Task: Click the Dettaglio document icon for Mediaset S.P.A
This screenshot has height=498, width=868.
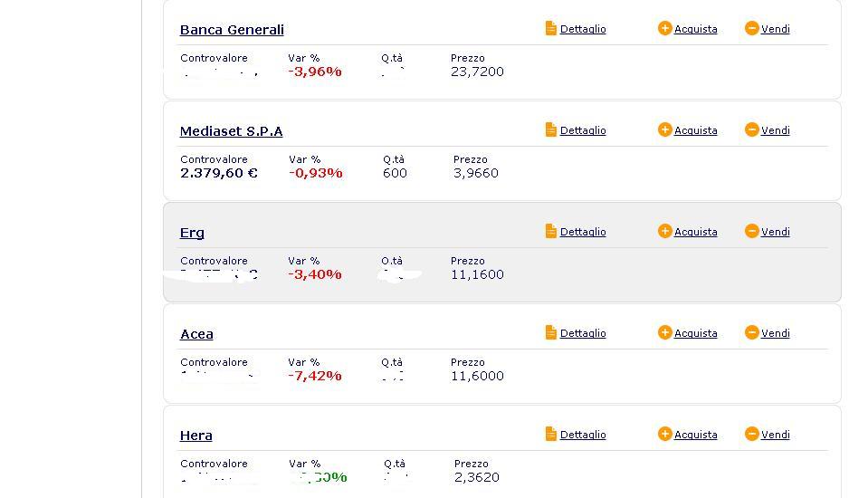Action: tap(550, 130)
